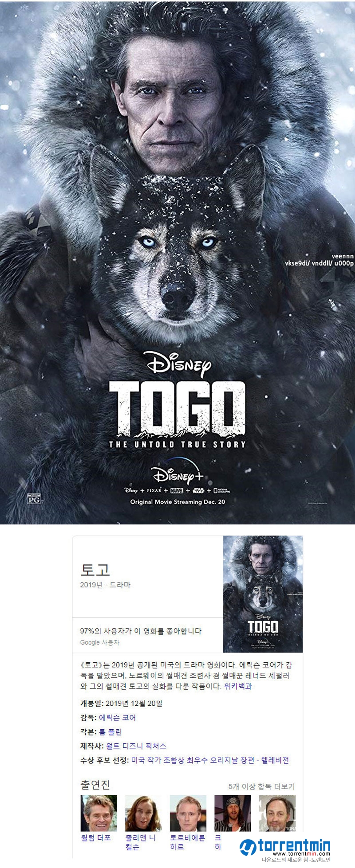Screen dimensions: 355x868
Task: Open the director link 에릭슨 코어
Action: point(117,717)
